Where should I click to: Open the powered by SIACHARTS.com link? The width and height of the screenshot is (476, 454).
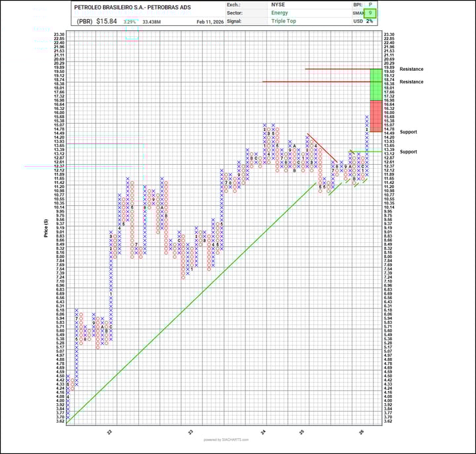(226, 439)
